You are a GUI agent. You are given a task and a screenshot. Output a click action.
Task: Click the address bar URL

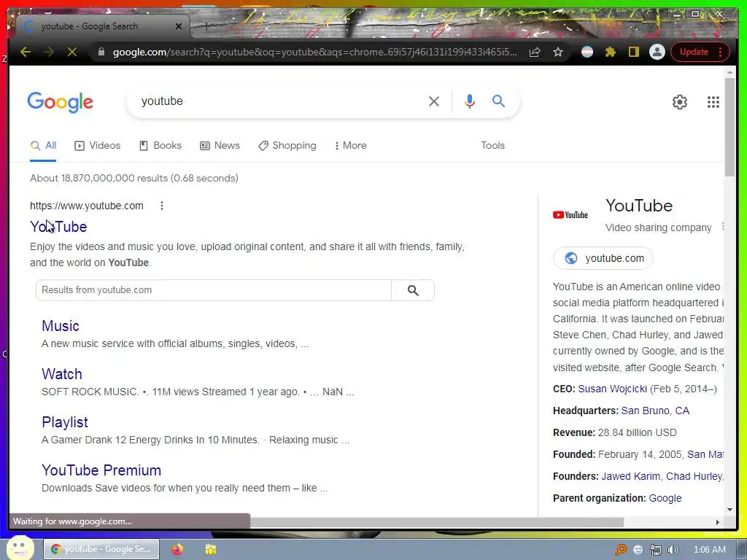tap(314, 52)
